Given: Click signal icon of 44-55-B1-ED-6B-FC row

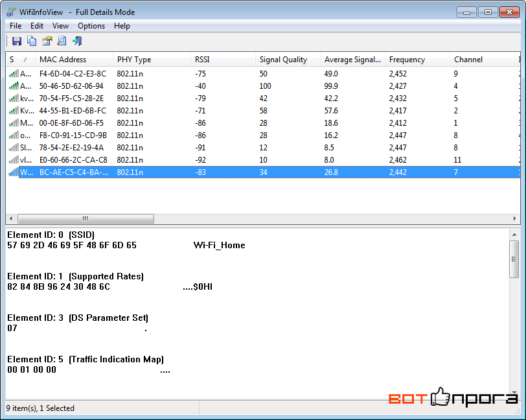Looking at the screenshot, I should (x=14, y=110).
